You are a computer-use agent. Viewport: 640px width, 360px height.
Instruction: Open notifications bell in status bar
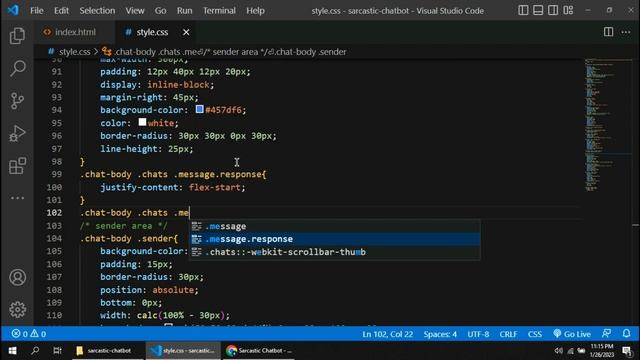pyautogui.click(x=627, y=333)
